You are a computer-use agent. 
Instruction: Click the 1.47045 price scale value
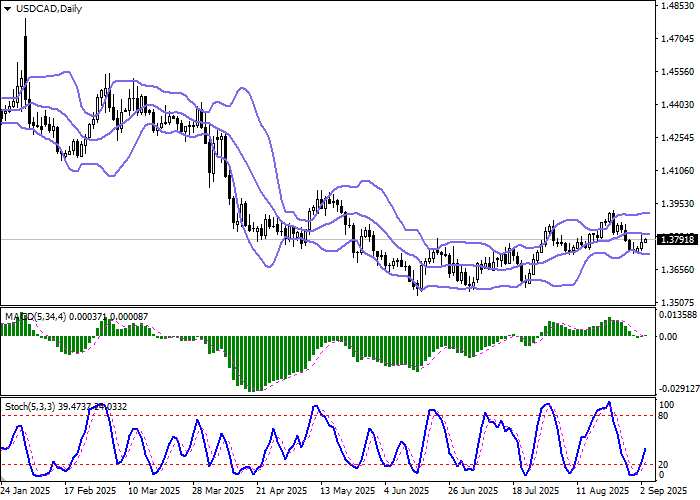pyautogui.click(x=677, y=39)
